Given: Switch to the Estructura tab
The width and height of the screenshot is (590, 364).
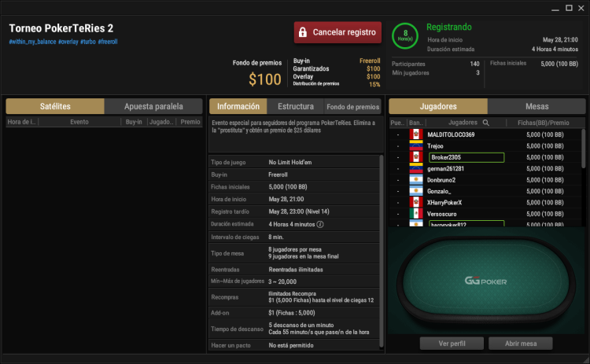Looking at the screenshot, I should click(x=295, y=106).
